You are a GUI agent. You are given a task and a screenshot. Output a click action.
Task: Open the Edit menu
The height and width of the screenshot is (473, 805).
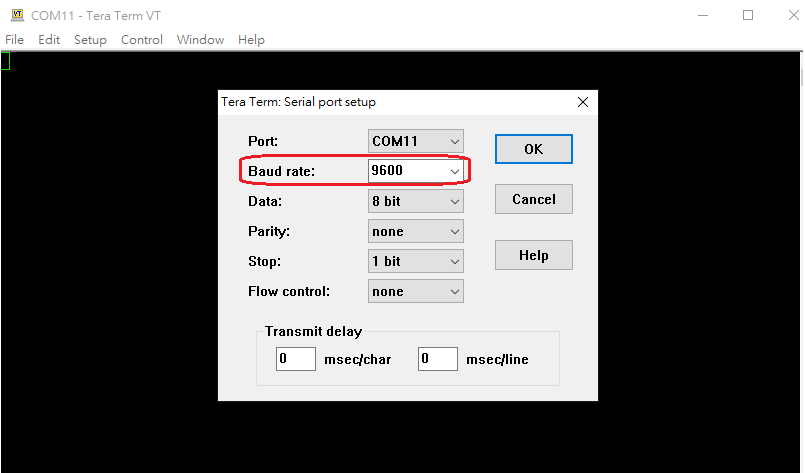click(x=49, y=40)
